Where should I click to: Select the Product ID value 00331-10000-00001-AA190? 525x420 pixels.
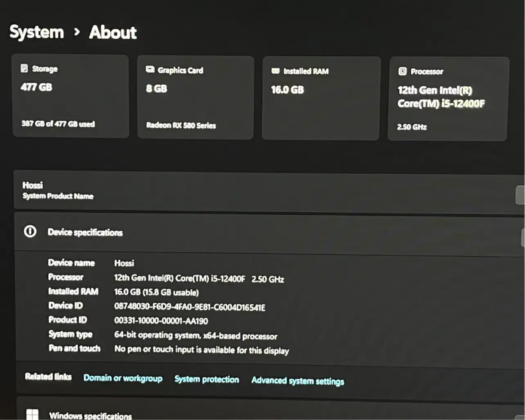[x=161, y=321]
